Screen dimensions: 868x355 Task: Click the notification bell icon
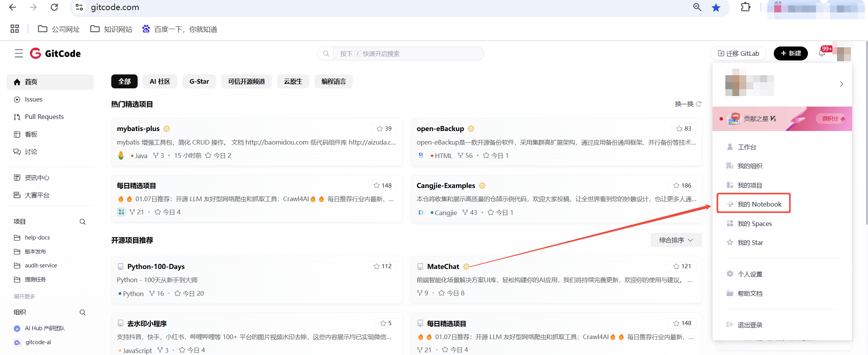tap(821, 53)
